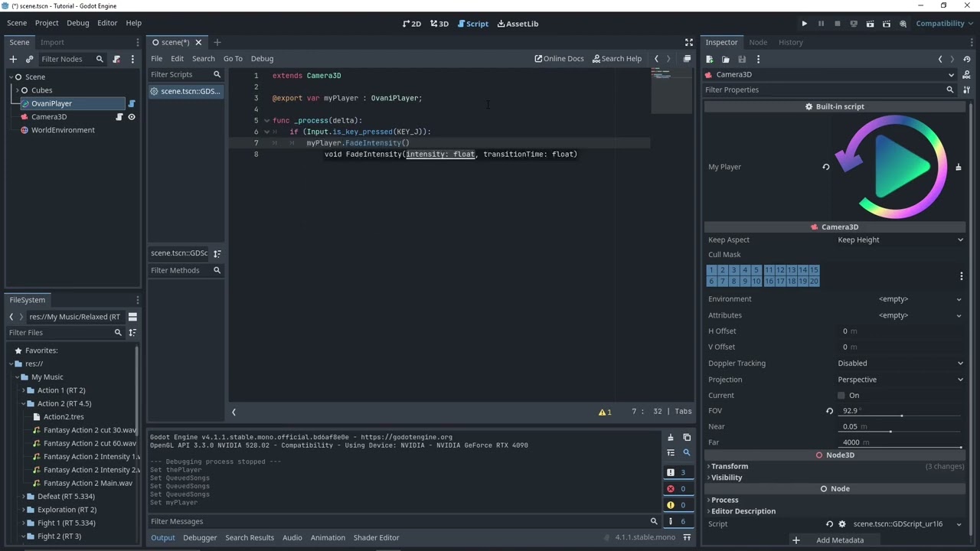This screenshot has width=980, height=551.
Task: Create a new resource in Inspector
Action: tap(710, 59)
